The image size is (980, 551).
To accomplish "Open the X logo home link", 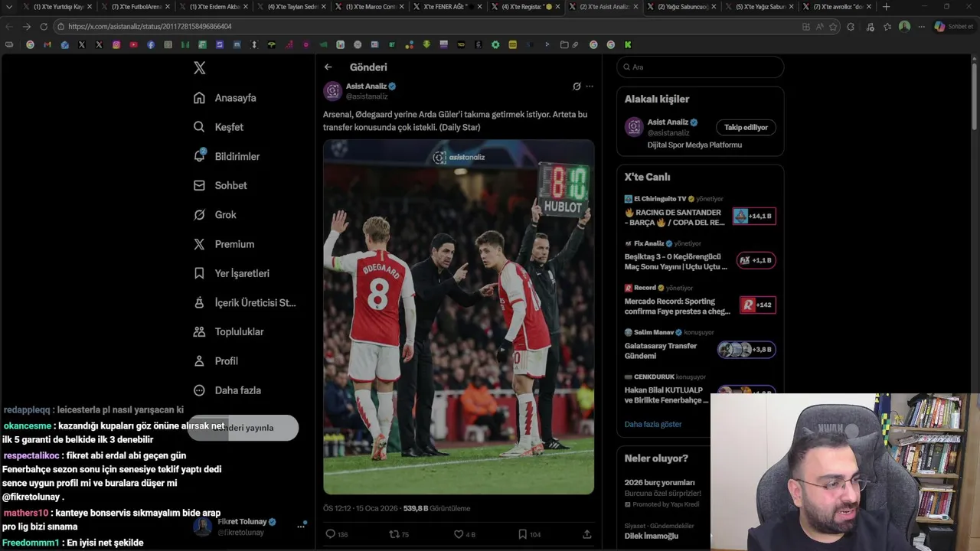I will click(199, 68).
